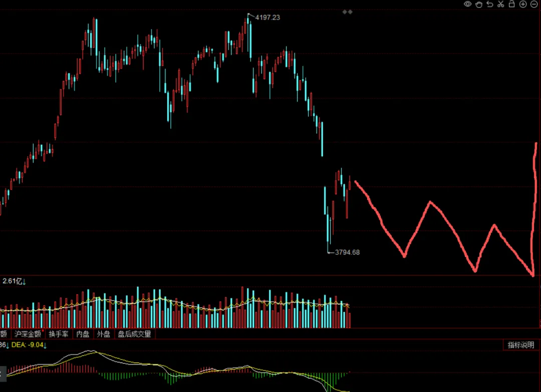Select the 外盘 tab
The width and height of the screenshot is (541, 392).
[104, 334]
